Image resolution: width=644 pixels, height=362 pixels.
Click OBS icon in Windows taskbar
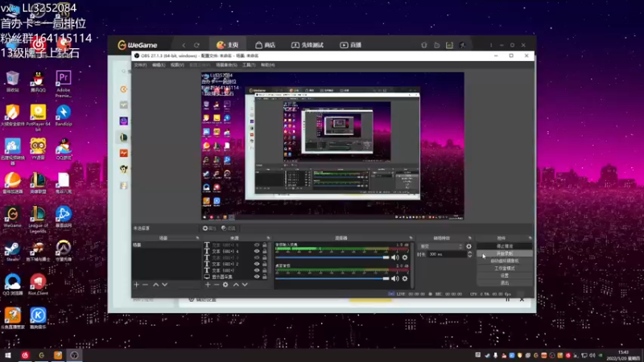pyautogui.click(x=74, y=355)
